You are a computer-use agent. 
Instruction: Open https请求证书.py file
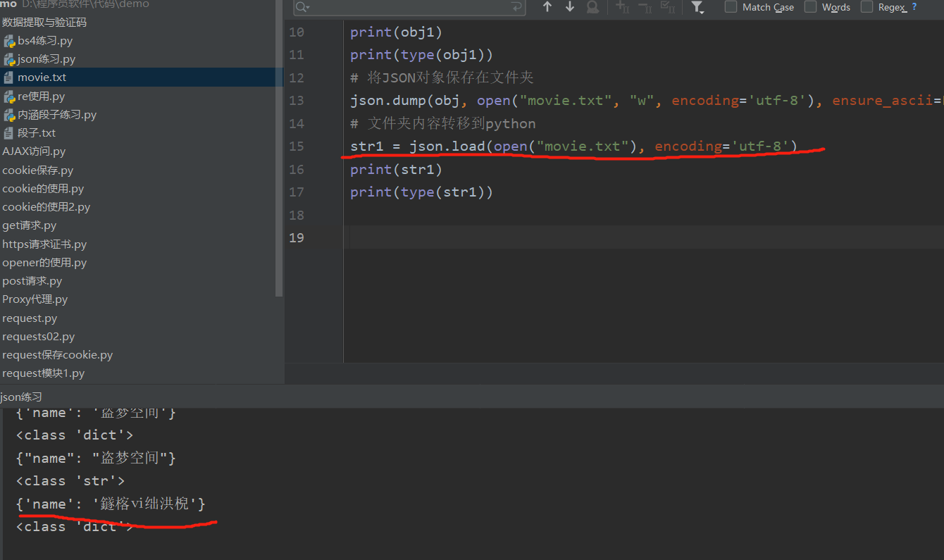pyautogui.click(x=44, y=244)
